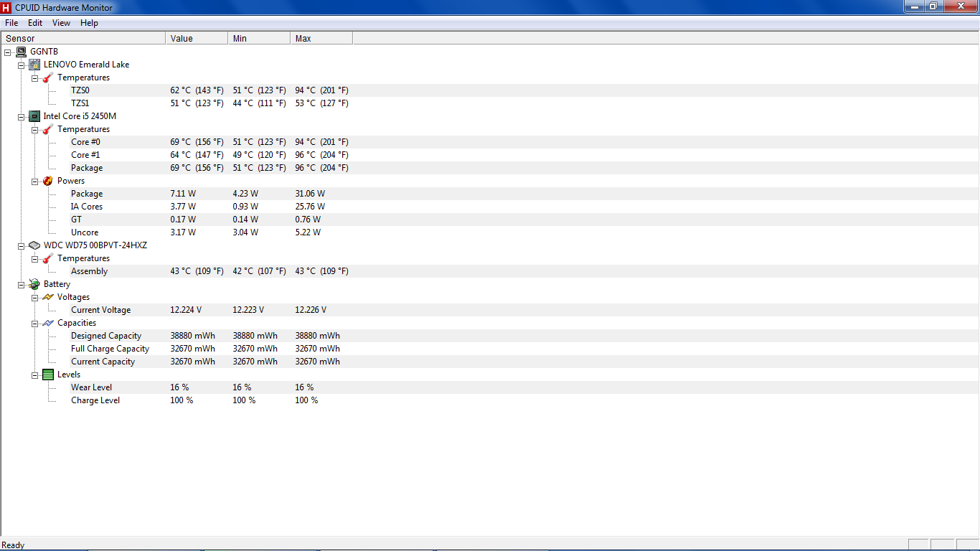This screenshot has height=551, width=980.
Task: Collapse Temperatures under WDC hard drive
Action: (35, 259)
